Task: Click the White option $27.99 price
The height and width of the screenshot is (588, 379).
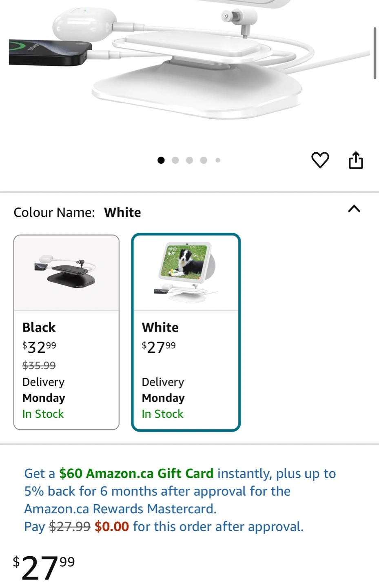Action: (x=159, y=347)
